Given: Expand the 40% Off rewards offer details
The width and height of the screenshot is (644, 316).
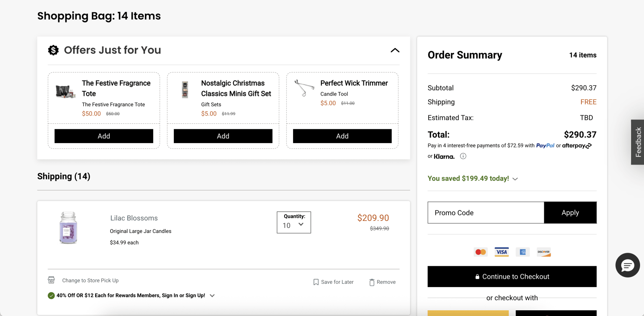Looking at the screenshot, I should 212,296.
